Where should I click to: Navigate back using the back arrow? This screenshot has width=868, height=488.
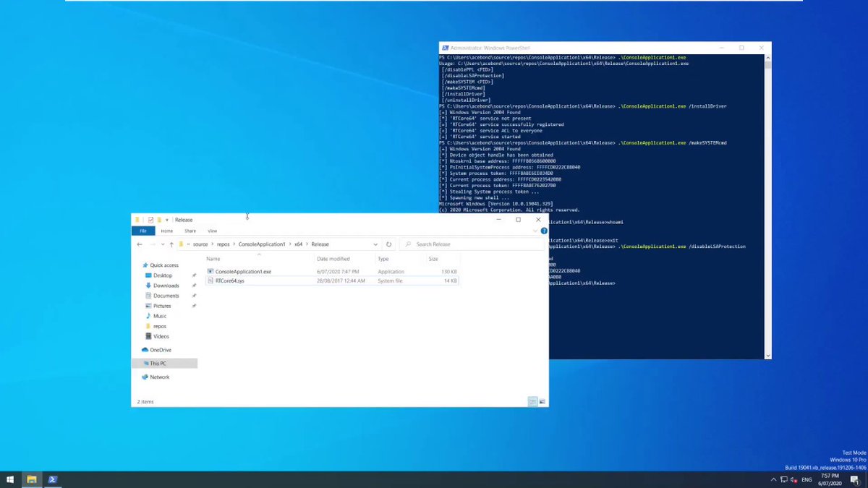tap(138, 244)
